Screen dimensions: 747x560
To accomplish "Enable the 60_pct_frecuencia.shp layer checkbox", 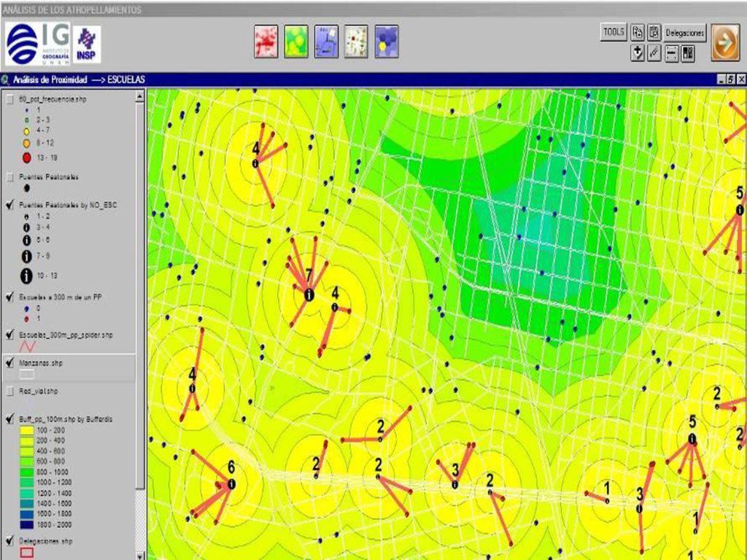I will 9,99.
